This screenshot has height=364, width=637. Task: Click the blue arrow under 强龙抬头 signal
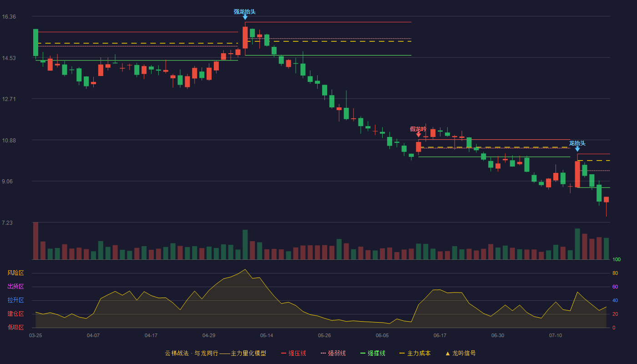(245, 17)
